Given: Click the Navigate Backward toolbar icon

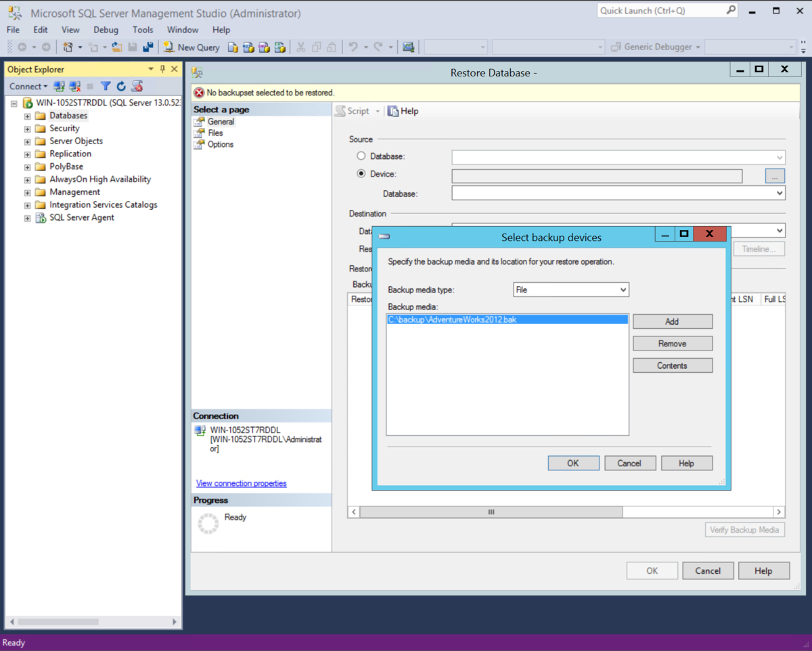Looking at the screenshot, I should click(22, 47).
